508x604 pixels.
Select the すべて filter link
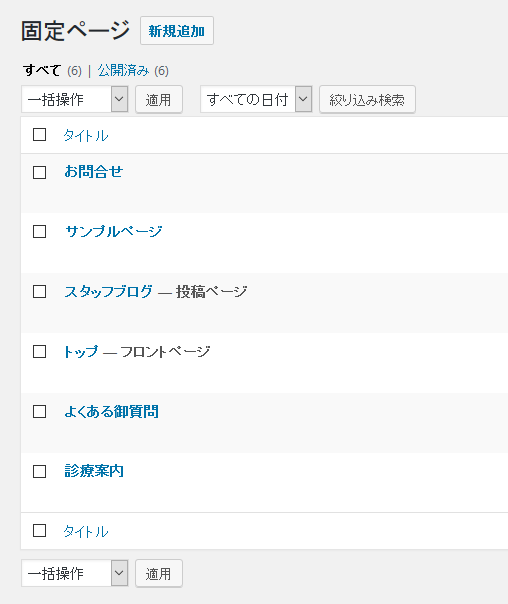(x=42, y=71)
